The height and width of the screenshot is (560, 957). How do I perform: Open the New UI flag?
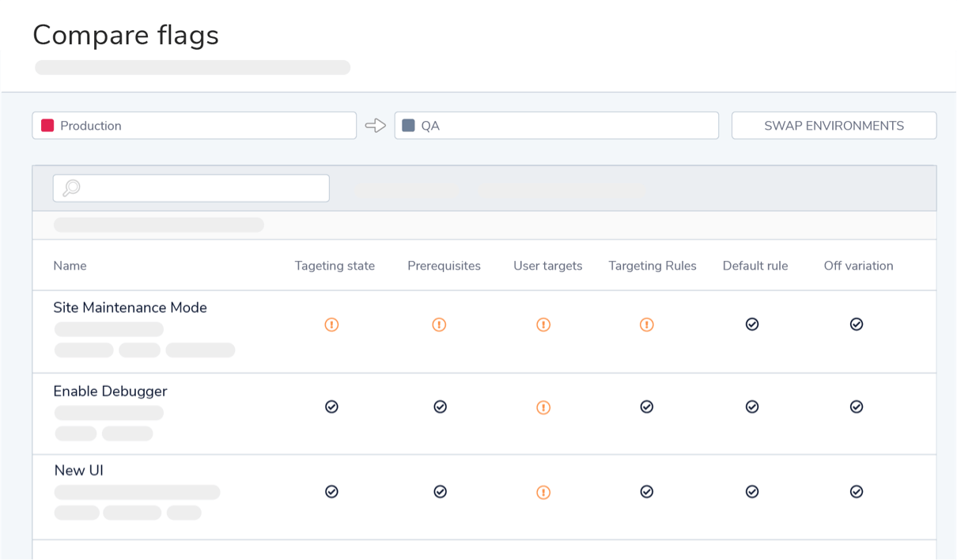(78, 471)
